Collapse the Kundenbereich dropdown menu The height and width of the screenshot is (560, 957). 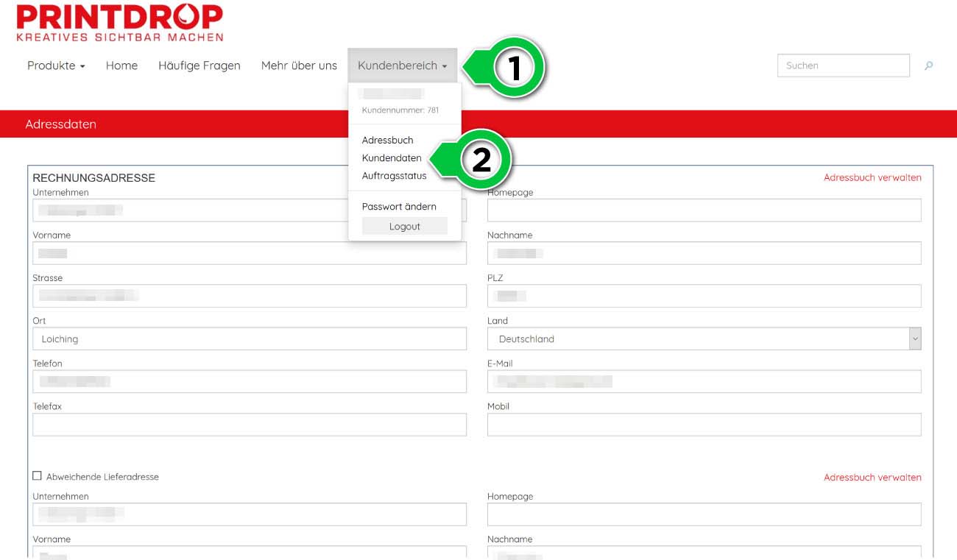coord(402,65)
